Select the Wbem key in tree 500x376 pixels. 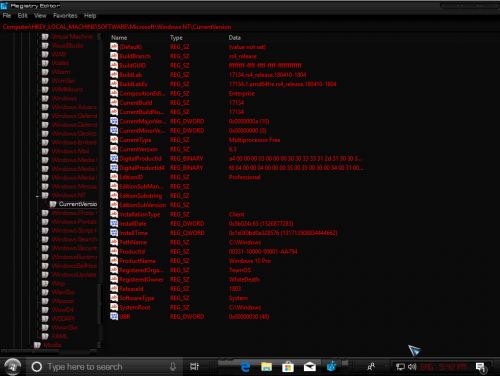[x=61, y=72]
